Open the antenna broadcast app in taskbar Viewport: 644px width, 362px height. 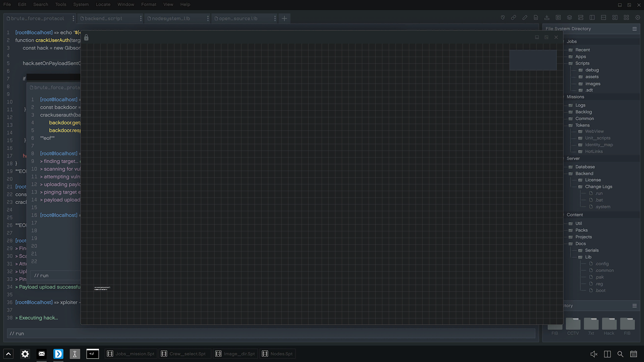coord(75,354)
